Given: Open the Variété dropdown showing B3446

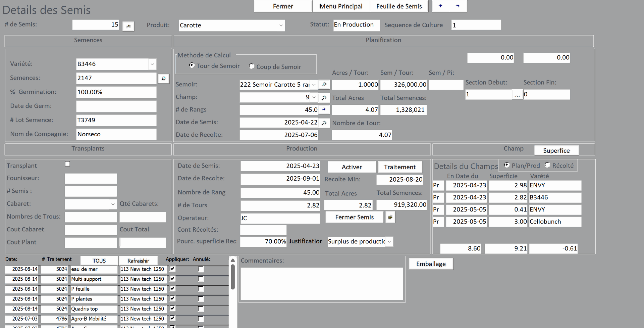Looking at the screenshot, I should pyautogui.click(x=152, y=64).
